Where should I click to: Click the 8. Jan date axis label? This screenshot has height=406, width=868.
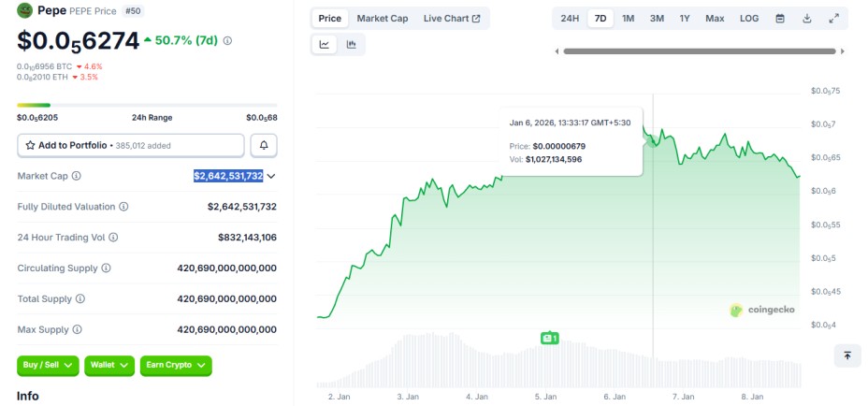click(752, 398)
